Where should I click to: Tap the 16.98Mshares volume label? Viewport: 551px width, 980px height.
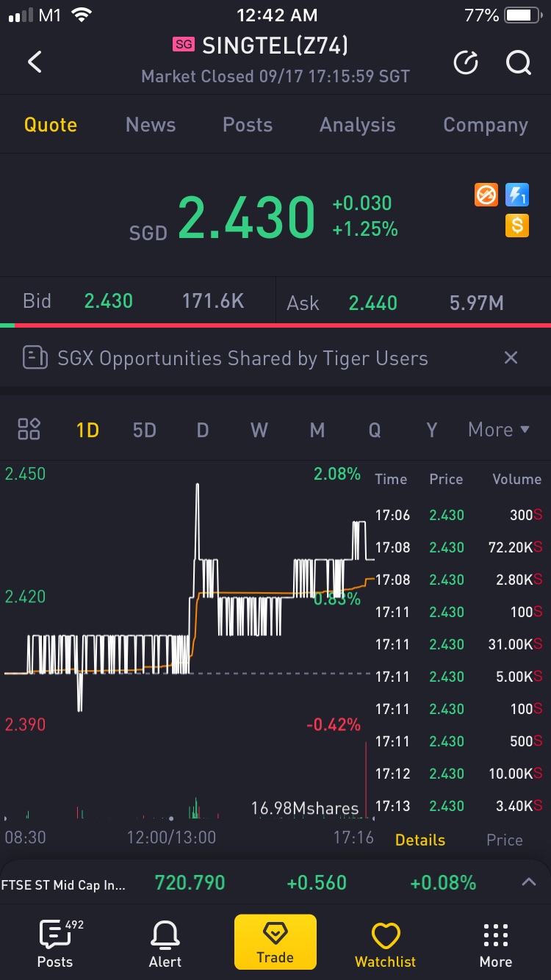(305, 808)
